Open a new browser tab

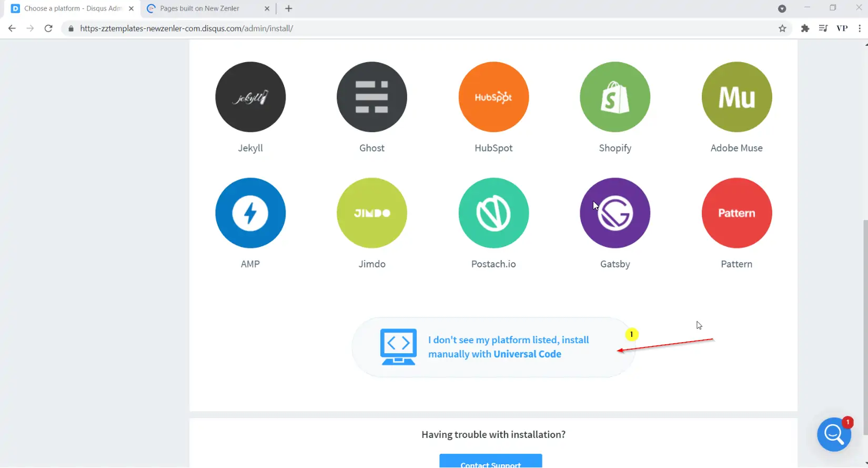(288, 8)
